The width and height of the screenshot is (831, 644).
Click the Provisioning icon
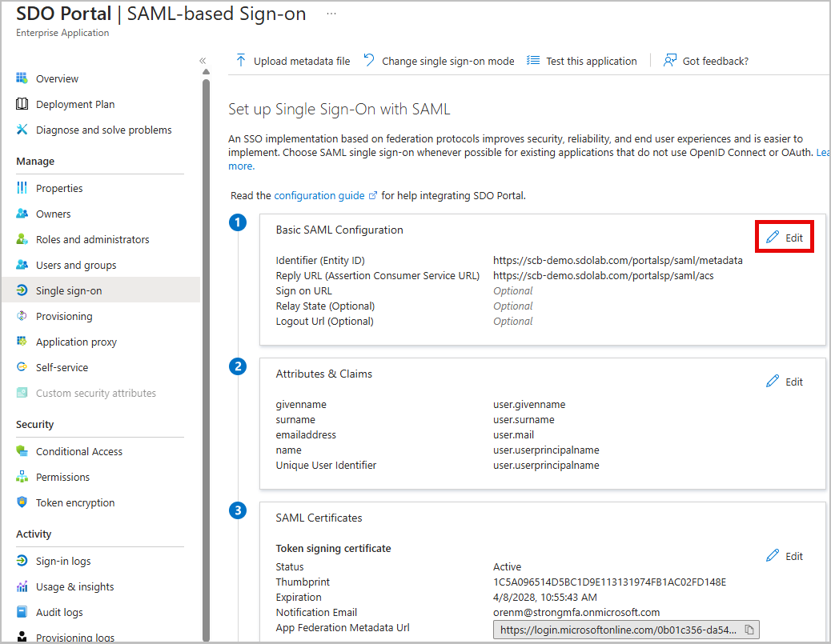(x=22, y=316)
